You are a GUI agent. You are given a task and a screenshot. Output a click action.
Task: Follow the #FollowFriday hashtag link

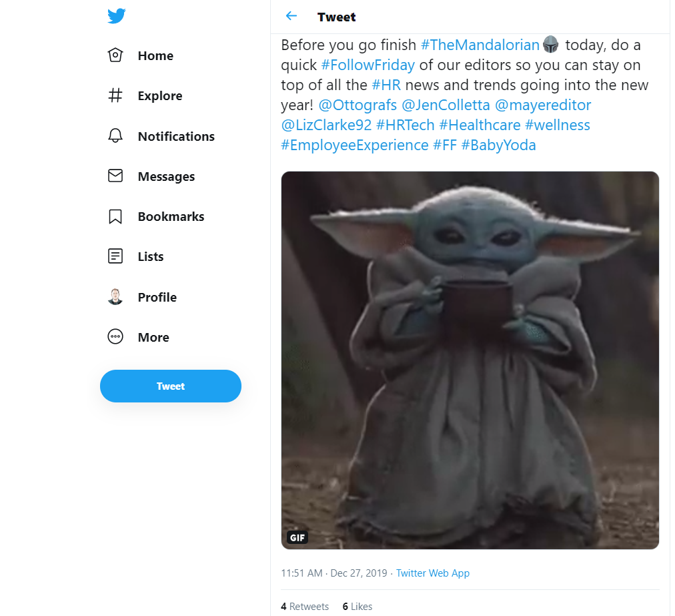pyautogui.click(x=368, y=65)
